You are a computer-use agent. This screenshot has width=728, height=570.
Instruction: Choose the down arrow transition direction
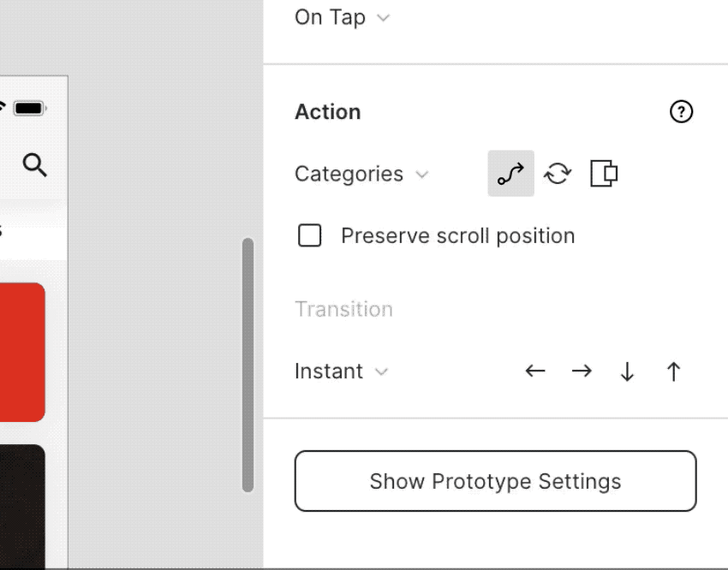click(x=627, y=371)
